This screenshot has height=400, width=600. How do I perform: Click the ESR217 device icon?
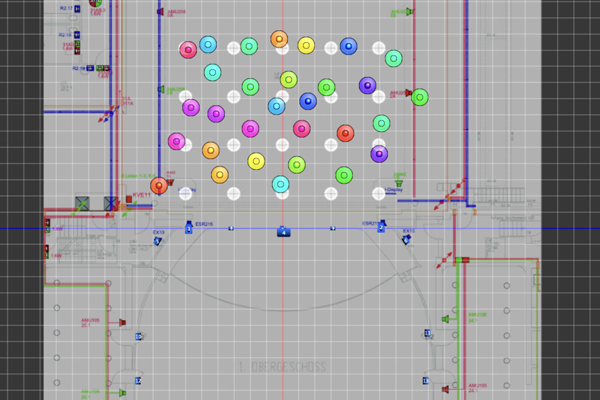click(381, 226)
